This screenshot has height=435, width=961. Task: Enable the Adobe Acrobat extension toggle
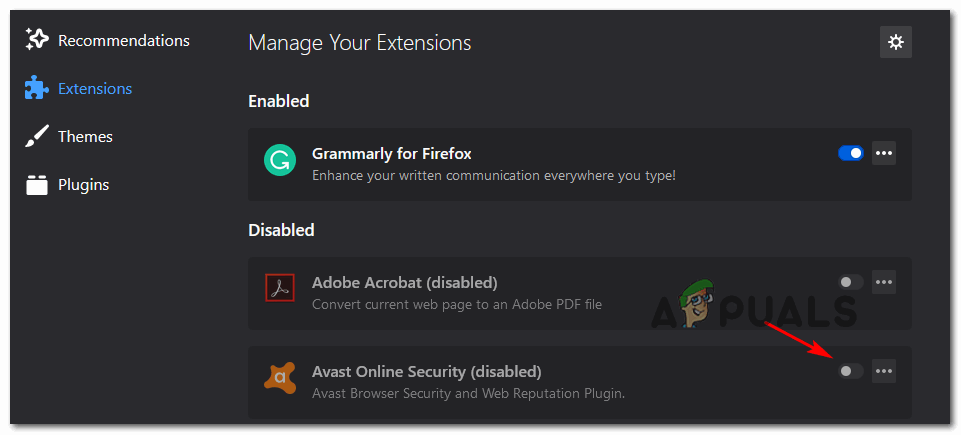point(850,282)
